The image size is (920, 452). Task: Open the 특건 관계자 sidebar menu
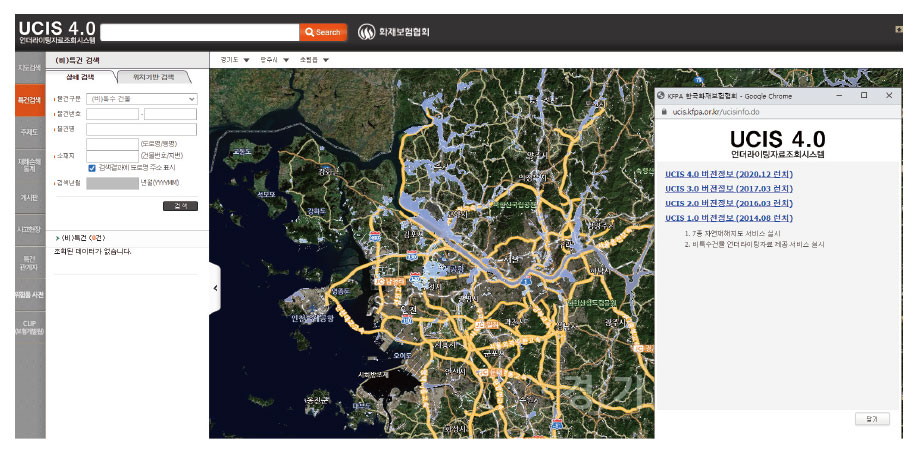pyautogui.click(x=30, y=262)
